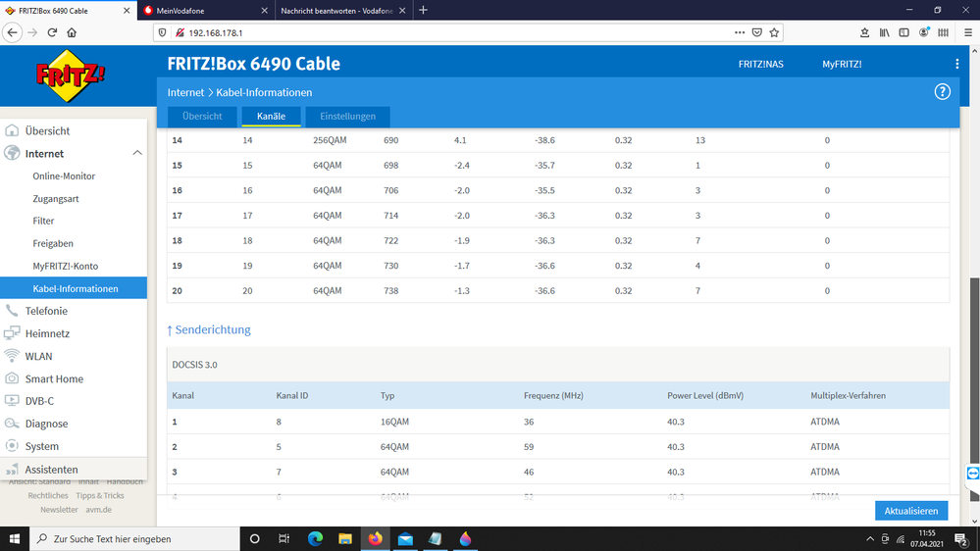Open page actions three-dot menu

click(x=740, y=32)
